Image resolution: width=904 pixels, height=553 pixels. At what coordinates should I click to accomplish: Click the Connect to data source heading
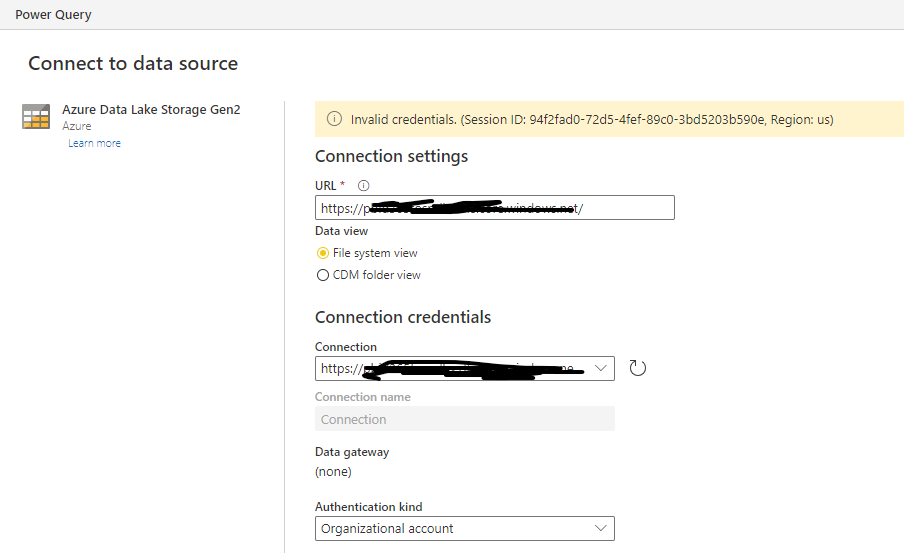coord(133,63)
